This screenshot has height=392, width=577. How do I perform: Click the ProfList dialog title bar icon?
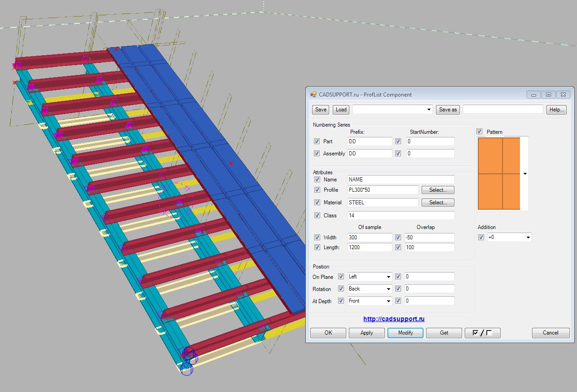tap(313, 95)
